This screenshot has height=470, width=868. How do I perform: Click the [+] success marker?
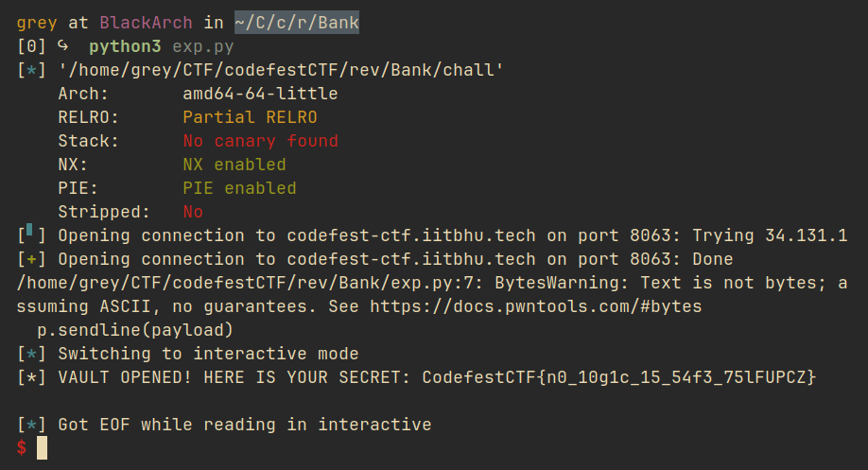31,259
